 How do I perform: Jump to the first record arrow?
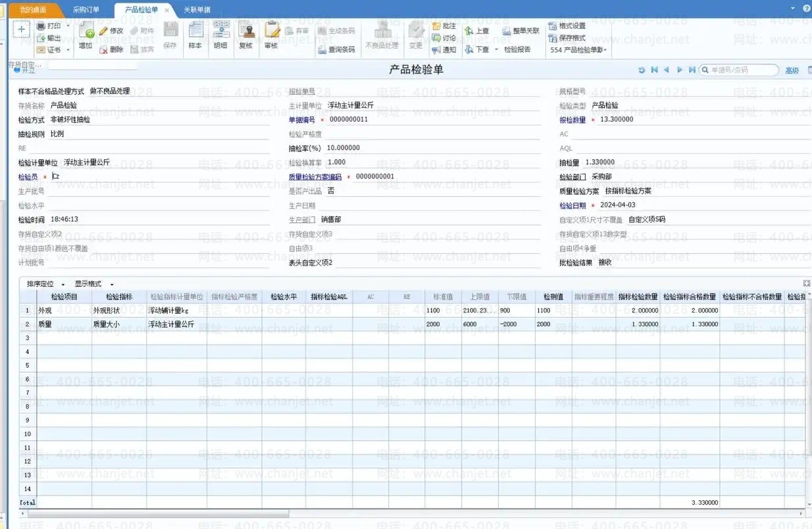[x=654, y=70]
